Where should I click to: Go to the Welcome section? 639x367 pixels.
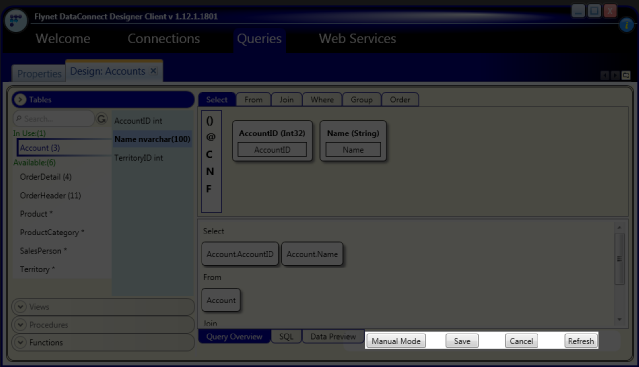coord(63,39)
